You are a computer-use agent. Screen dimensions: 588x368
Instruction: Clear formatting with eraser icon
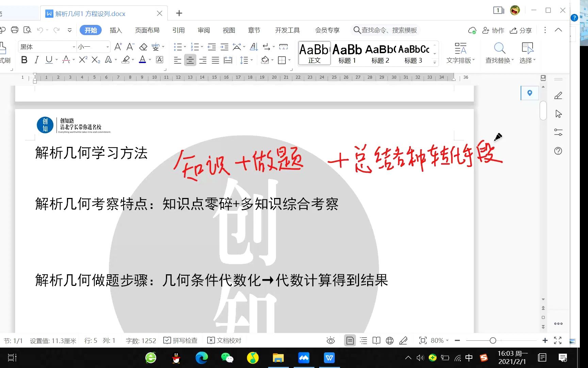point(143,47)
